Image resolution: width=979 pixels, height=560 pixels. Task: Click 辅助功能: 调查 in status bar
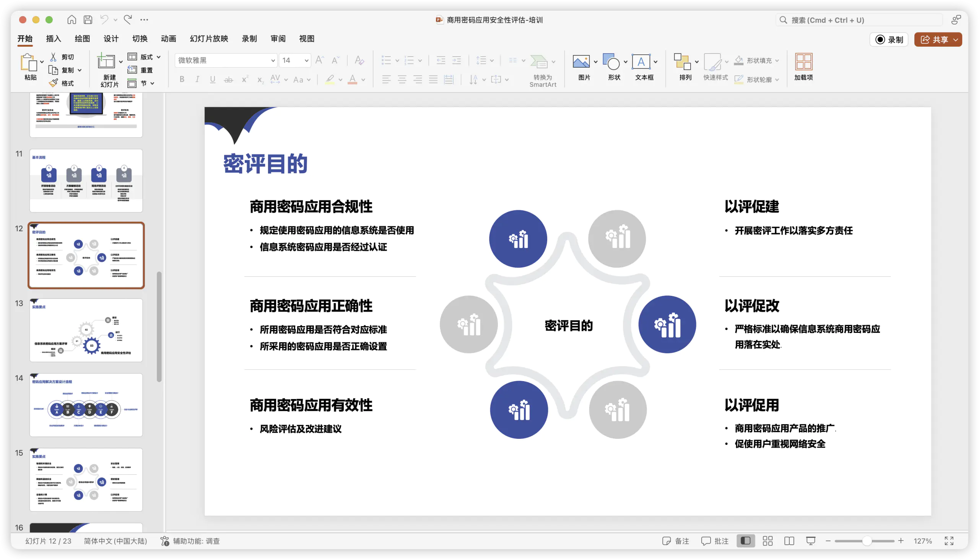tap(190, 541)
